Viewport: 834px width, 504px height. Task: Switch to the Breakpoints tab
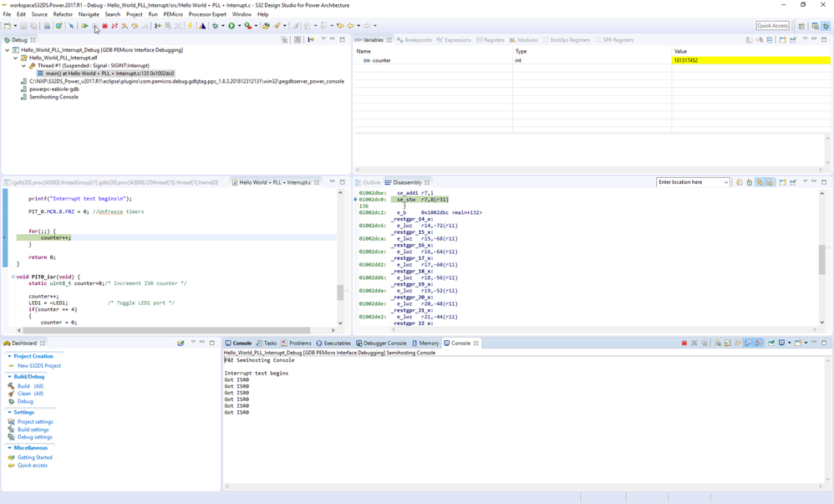click(x=414, y=40)
